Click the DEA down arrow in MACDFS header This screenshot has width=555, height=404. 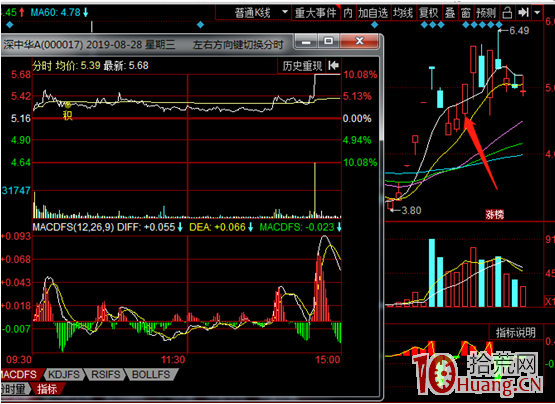click(251, 227)
